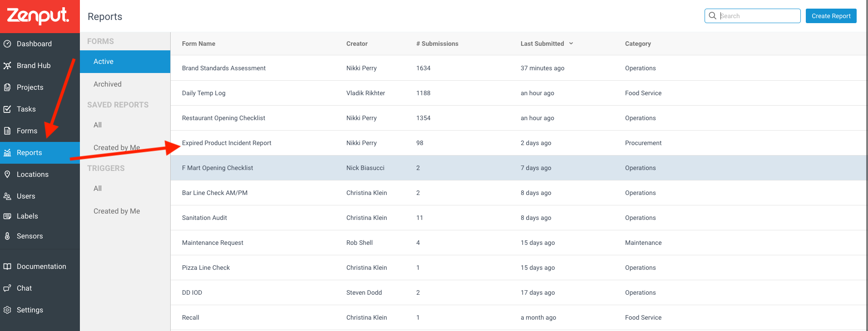This screenshot has height=331, width=868.
Task: Select Created by Me under Saved Reports
Action: point(125,148)
